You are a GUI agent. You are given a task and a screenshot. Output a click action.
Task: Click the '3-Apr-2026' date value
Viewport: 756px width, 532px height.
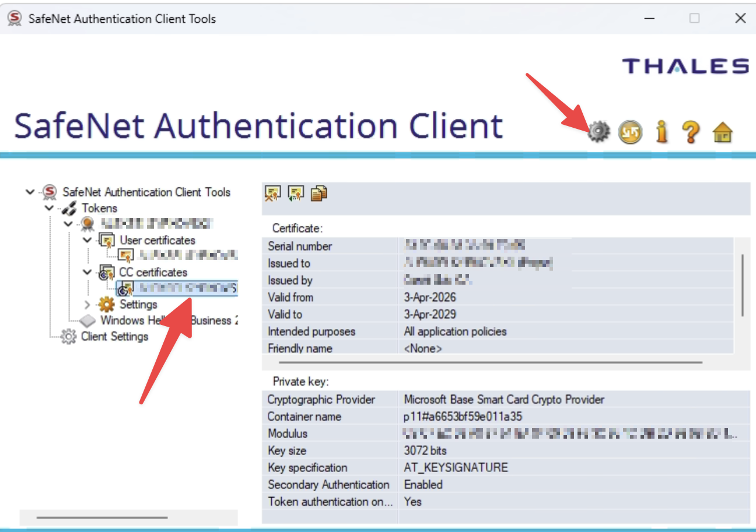click(430, 297)
